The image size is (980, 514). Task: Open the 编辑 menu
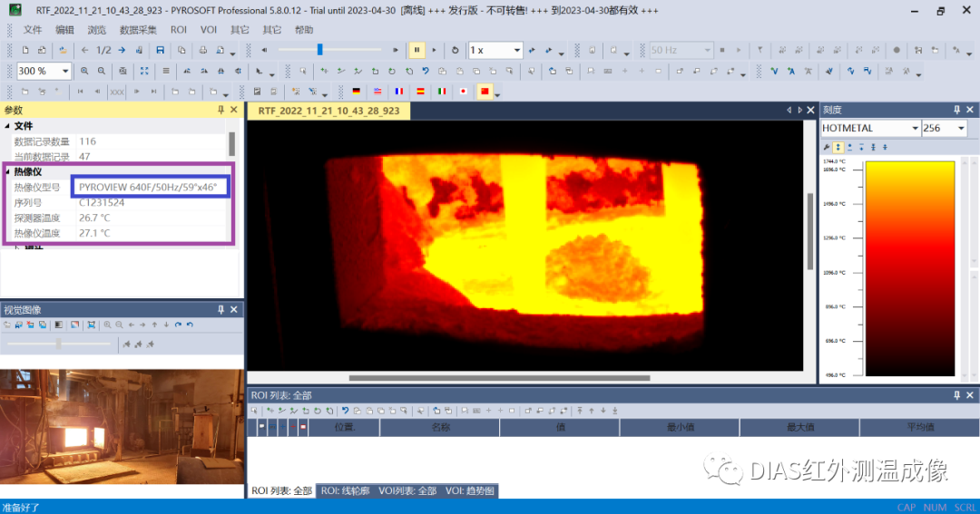click(64, 30)
